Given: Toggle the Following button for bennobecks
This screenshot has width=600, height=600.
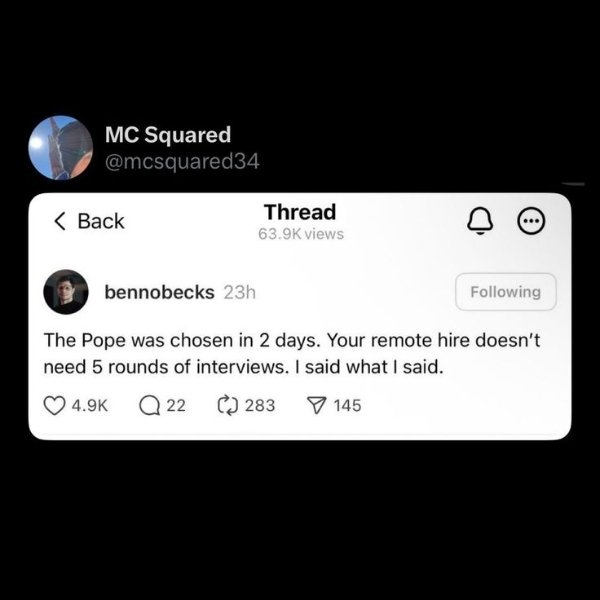Looking at the screenshot, I should point(506,292).
